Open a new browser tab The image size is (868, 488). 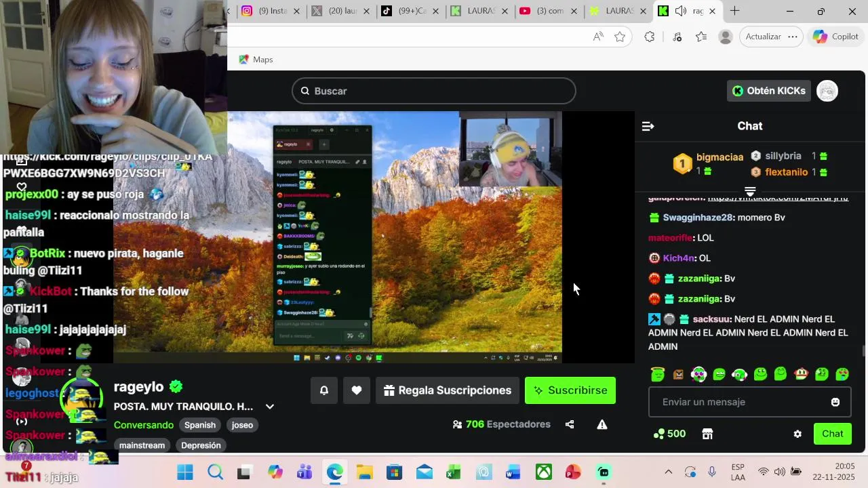(734, 11)
